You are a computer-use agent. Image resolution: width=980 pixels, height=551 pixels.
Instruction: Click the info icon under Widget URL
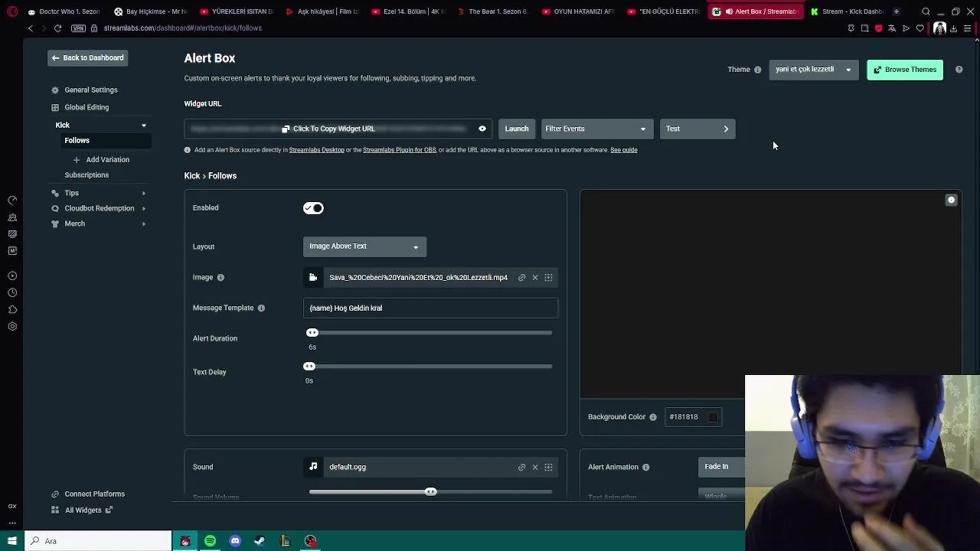188,150
